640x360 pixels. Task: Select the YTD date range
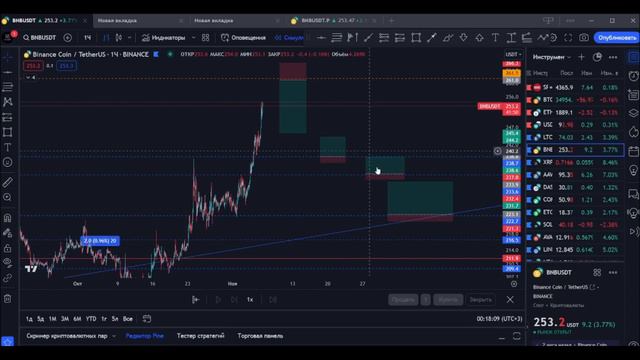pos(91,319)
